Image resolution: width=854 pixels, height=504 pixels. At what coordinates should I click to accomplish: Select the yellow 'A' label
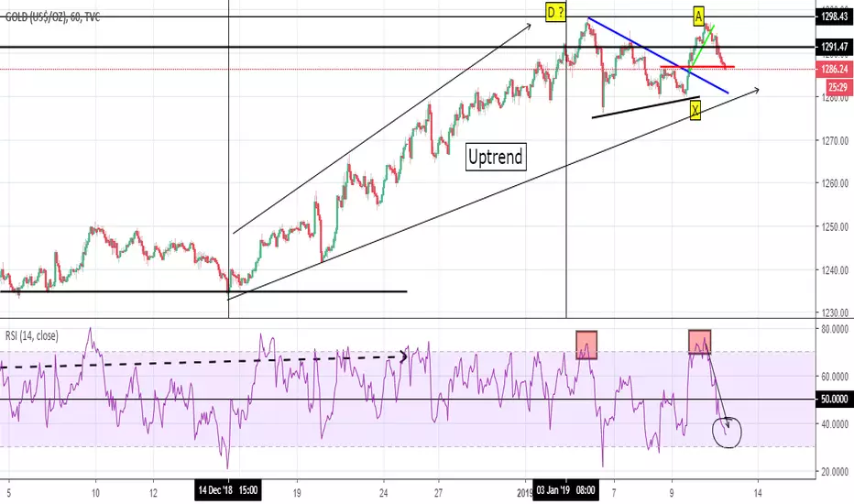(699, 16)
